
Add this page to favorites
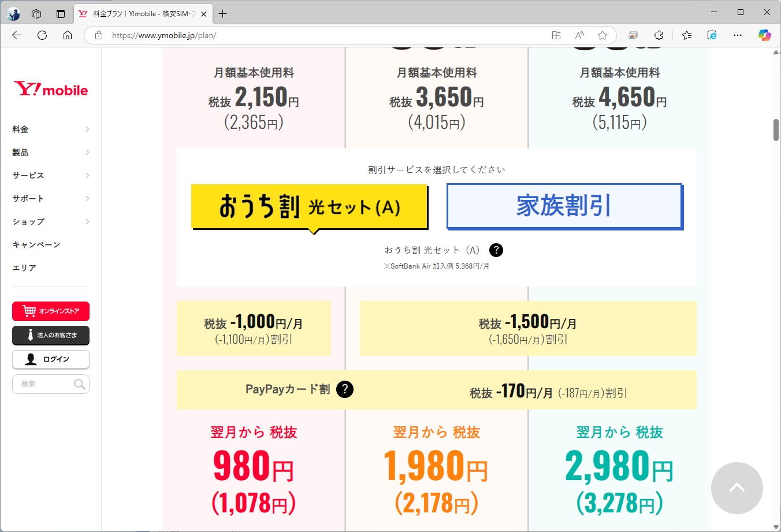(x=603, y=35)
